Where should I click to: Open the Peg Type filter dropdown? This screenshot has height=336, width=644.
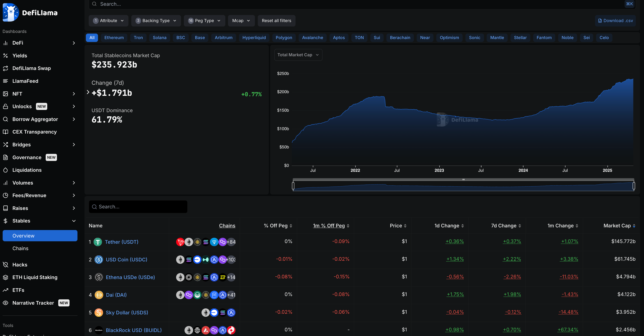[204, 21]
